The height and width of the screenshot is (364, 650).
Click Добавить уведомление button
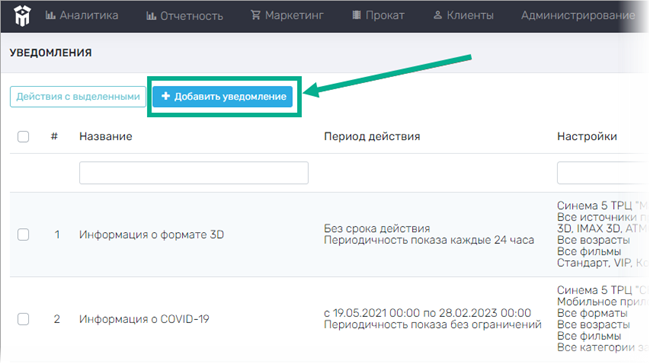pos(223,97)
